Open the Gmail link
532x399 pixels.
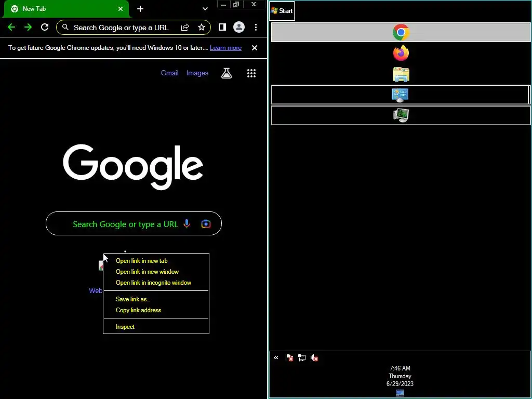tap(170, 73)
